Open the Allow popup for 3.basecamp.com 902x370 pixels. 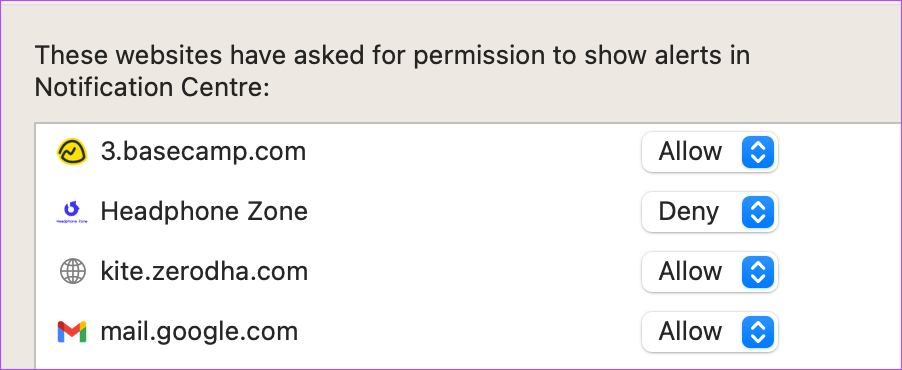pyautogui.click(x=709, y=152)
